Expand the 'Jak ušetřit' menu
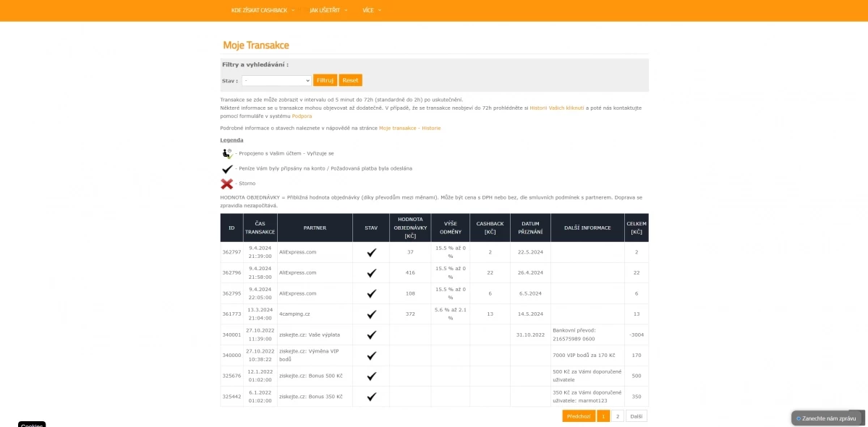The width and height of the screenshot is (868, 427). pyautogui.click(x=328, y=10)
